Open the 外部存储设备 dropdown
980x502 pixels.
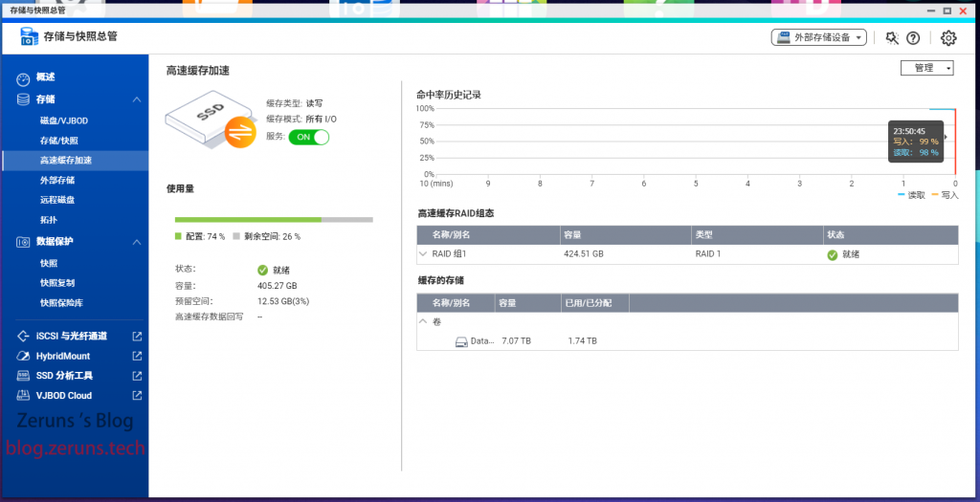coord(818,38)
